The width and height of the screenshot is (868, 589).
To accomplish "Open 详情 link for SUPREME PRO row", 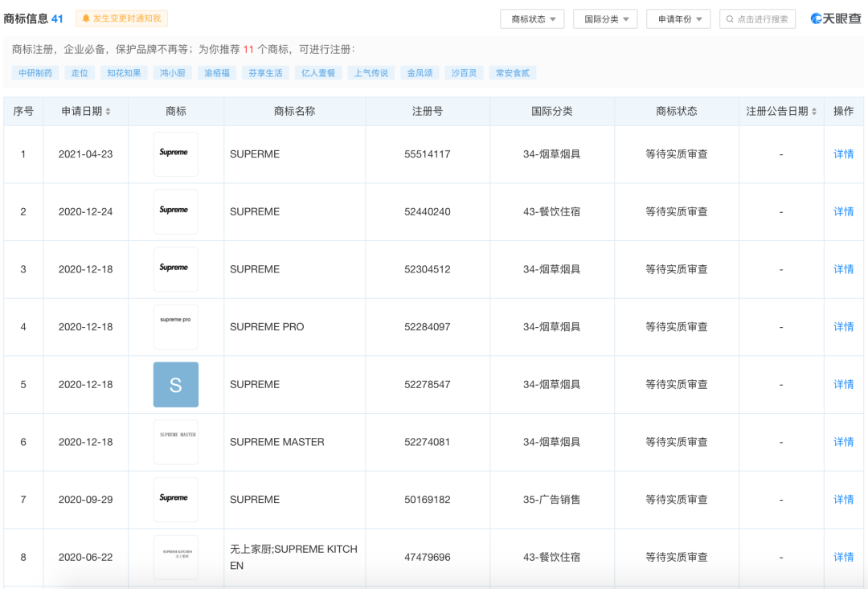I will tap(843, 327).
